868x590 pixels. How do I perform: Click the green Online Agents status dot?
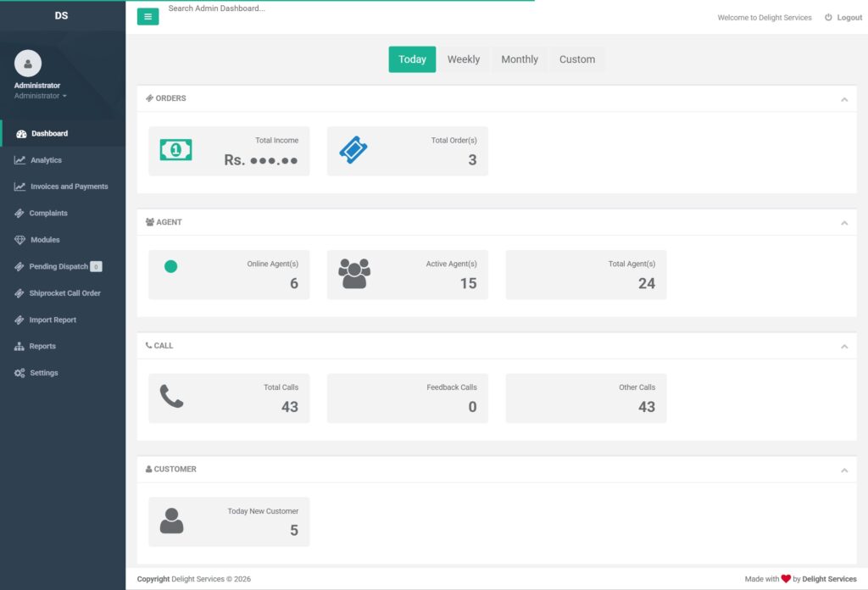pos(171,266)
